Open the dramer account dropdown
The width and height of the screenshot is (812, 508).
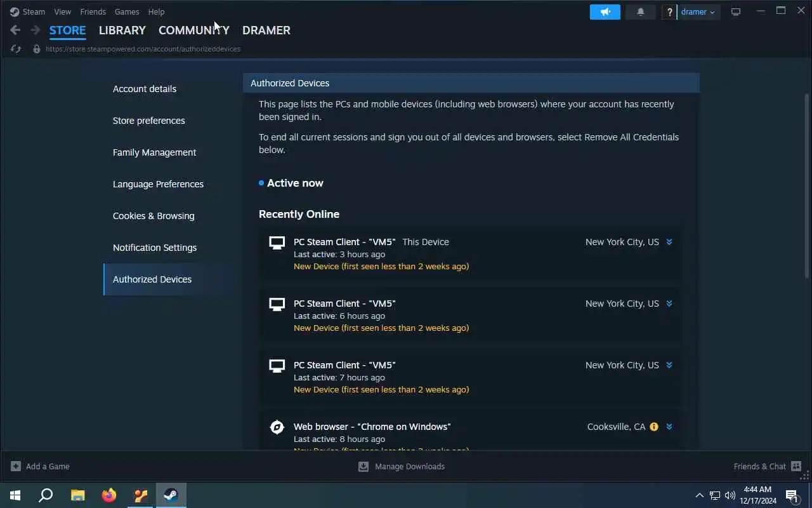(698, 12)
